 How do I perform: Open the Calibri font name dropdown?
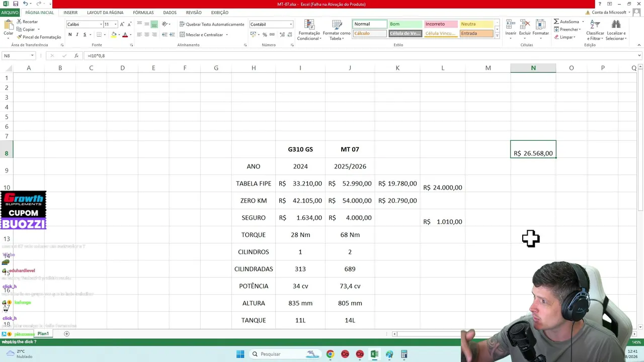click(x=101, y=24)
